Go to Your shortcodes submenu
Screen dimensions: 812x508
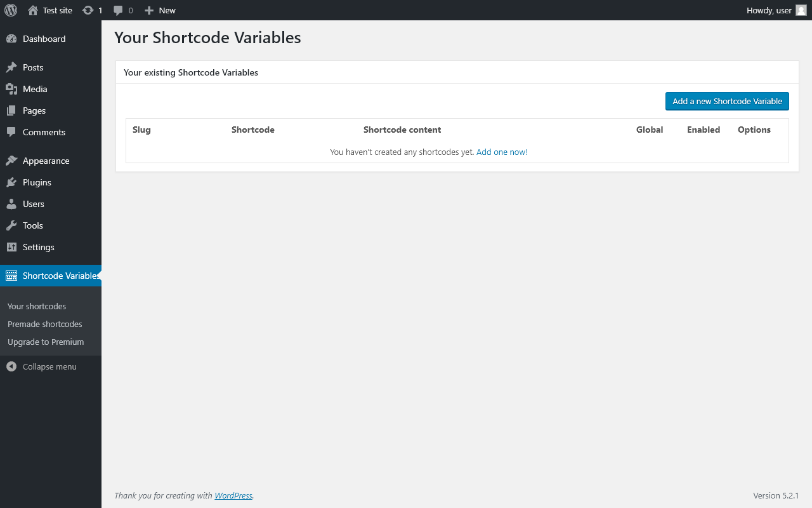[37, 306]
